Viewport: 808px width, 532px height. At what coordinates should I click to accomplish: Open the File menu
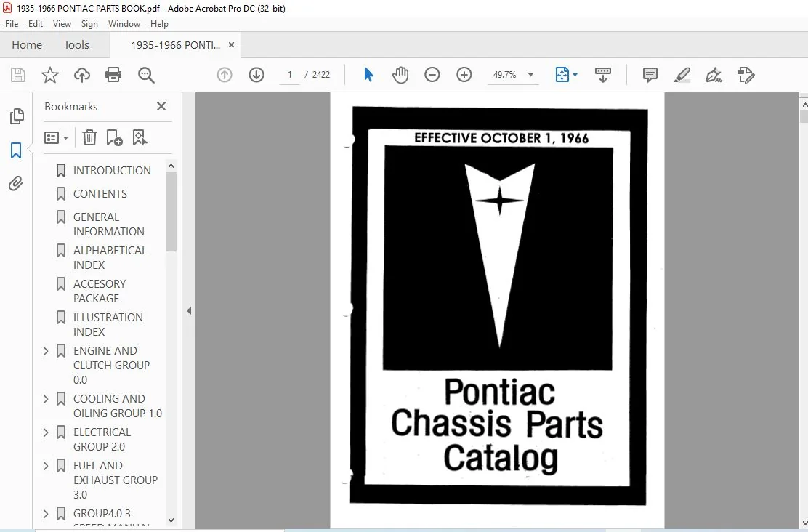[12, 24]
